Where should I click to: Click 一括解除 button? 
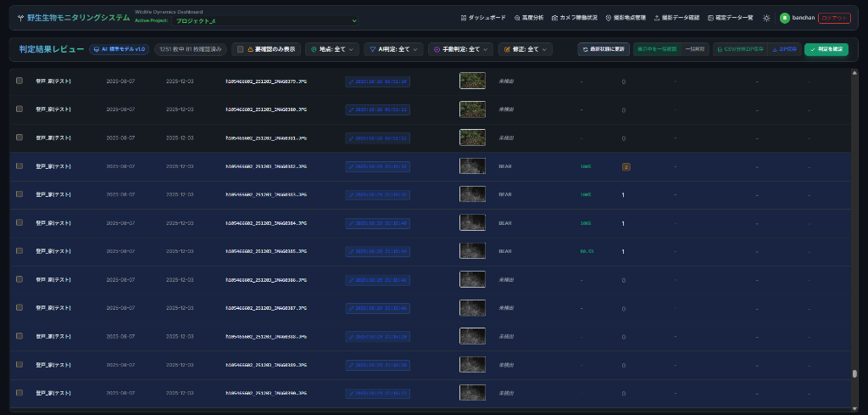point(695,49)
